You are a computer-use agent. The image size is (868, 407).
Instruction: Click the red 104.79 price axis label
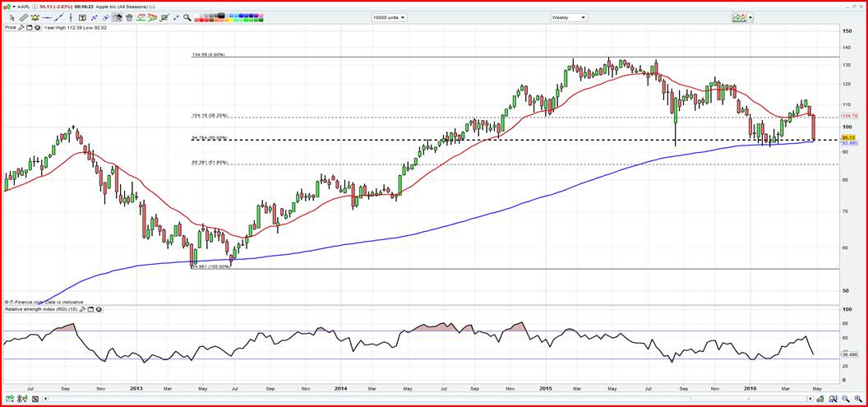[x=850, y=116]
